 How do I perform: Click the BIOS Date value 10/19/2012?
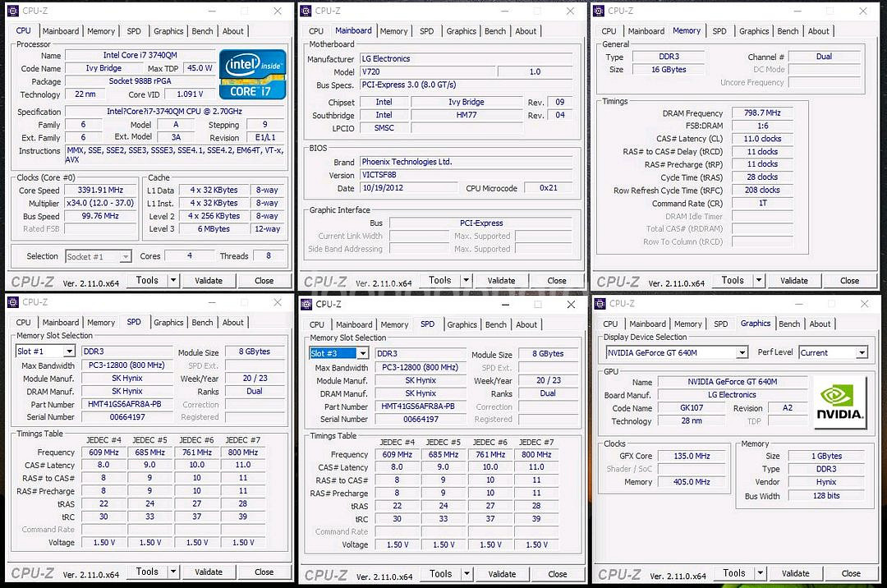[408, 188]
